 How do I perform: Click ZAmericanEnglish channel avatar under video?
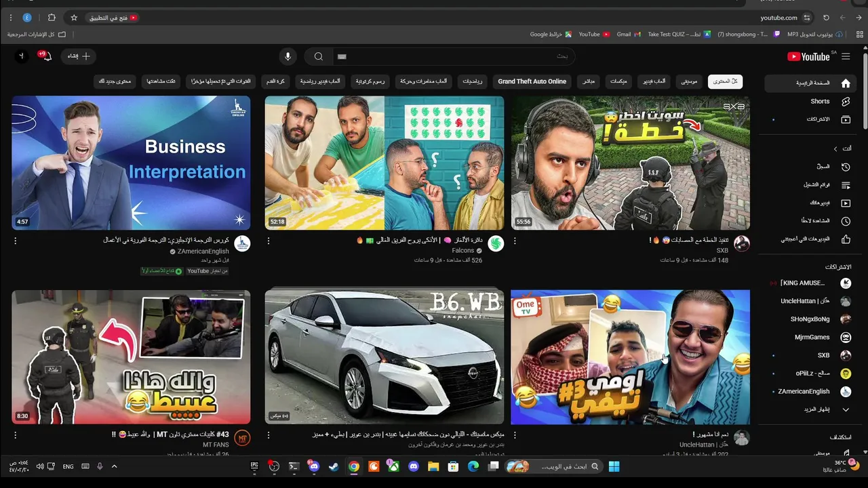pos(242,244)
